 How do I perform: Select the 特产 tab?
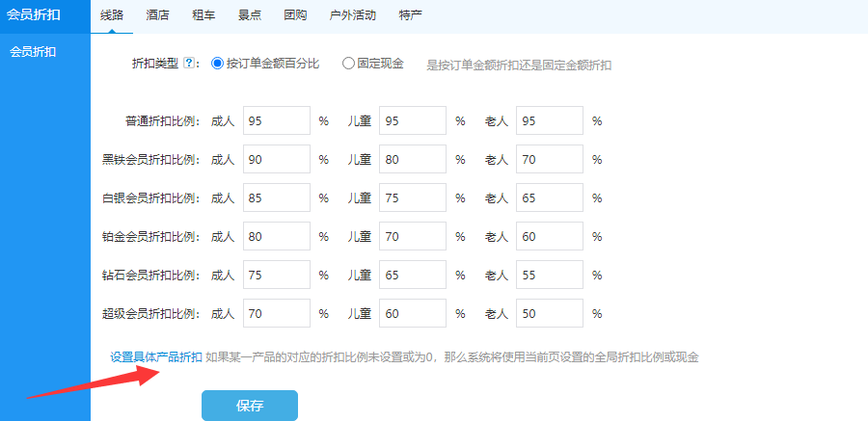click(410, 15)
